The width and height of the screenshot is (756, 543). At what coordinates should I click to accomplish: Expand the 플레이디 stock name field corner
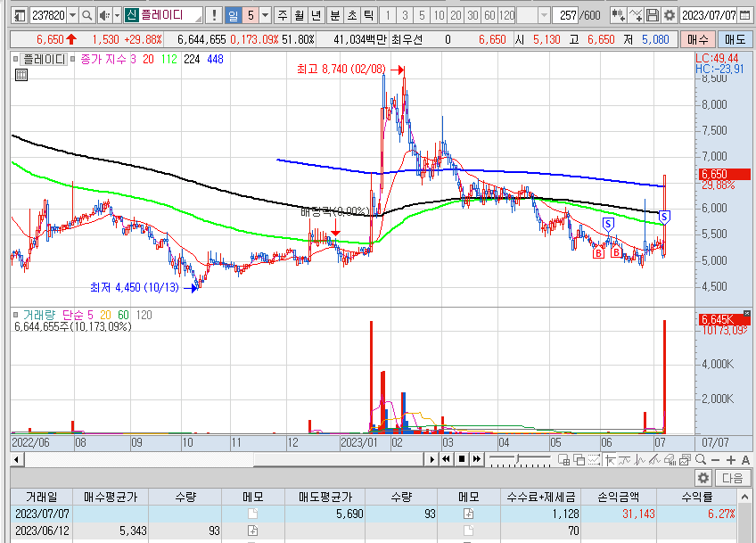point(198,19)
